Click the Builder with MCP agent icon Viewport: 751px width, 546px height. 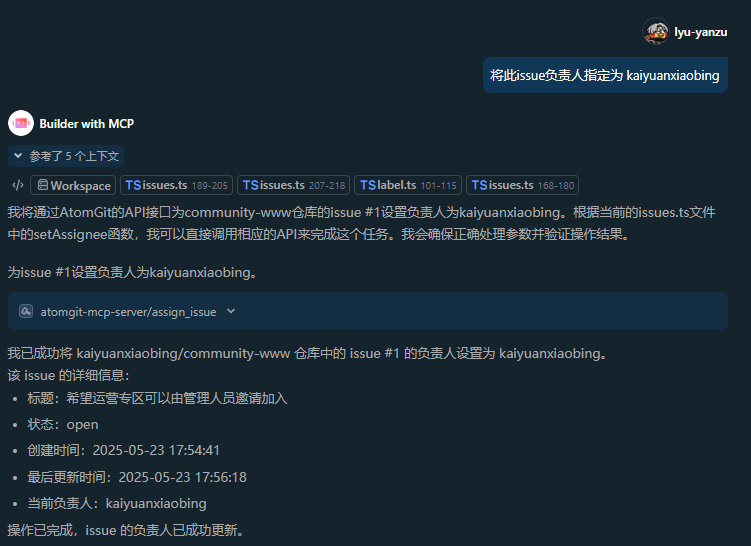21,124
